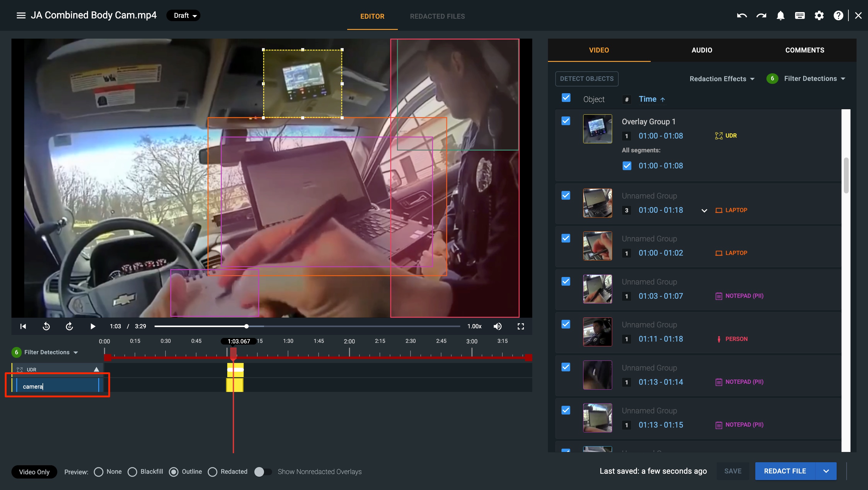Mute the video volume speaker
Viewport: 868px width, 490px height.
[x=497, y=326]
